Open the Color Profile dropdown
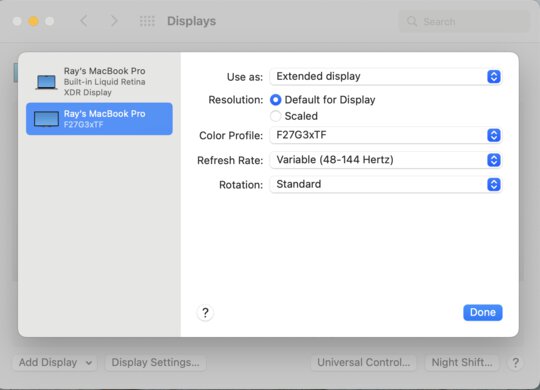The image size is (540, 390). (385, 135)
